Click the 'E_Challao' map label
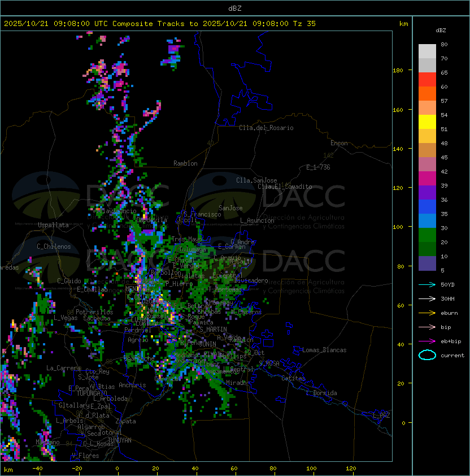 click(x=92, y=289)
